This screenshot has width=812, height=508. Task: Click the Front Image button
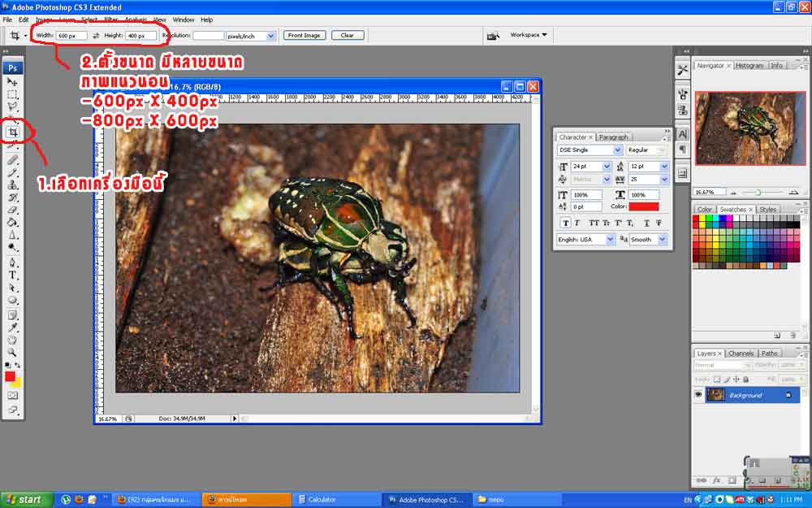pyautogui.click(x=305, y=36)
